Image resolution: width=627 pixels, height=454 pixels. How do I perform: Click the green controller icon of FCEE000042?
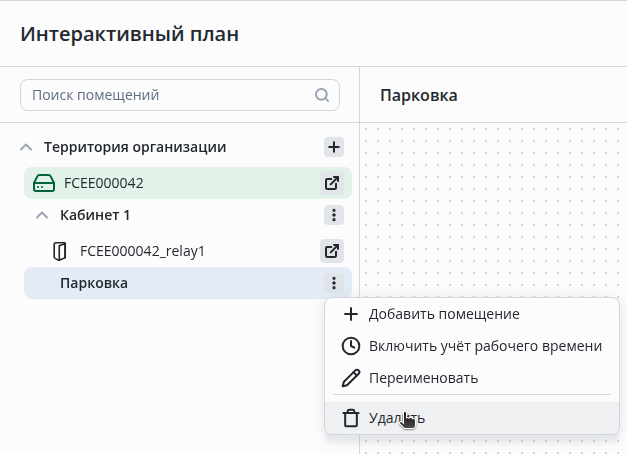pos(44,183)
